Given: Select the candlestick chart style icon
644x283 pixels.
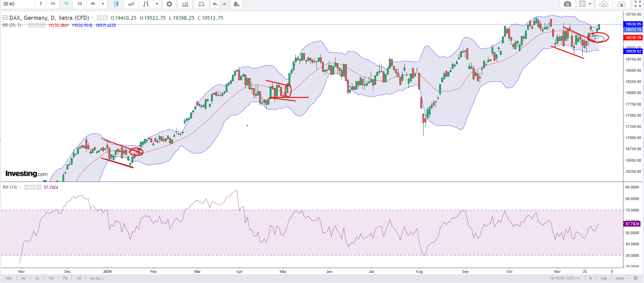Looking at the screenshot, I should click(116, 4).
